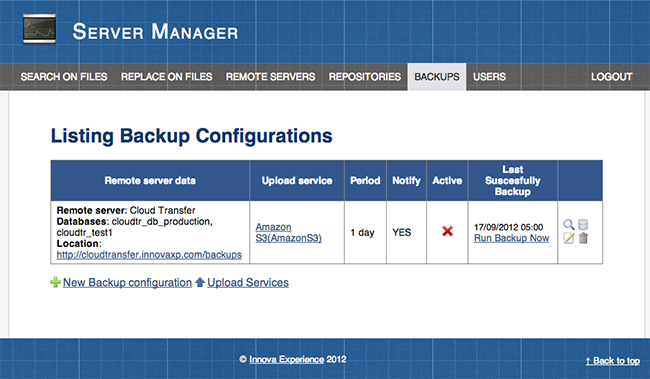Screen dimensions: 650x379
Task: Edit backup configuration with pencil icon
Action: point(569,238)
